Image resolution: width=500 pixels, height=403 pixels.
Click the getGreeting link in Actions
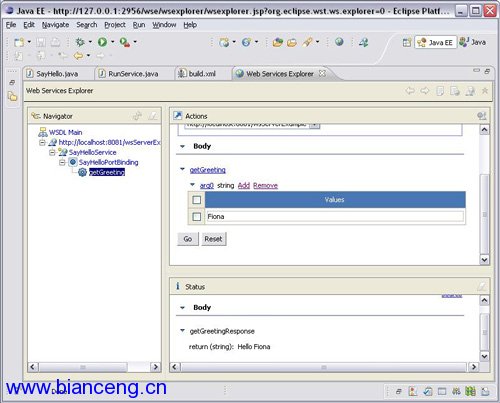tap(207, 170)
